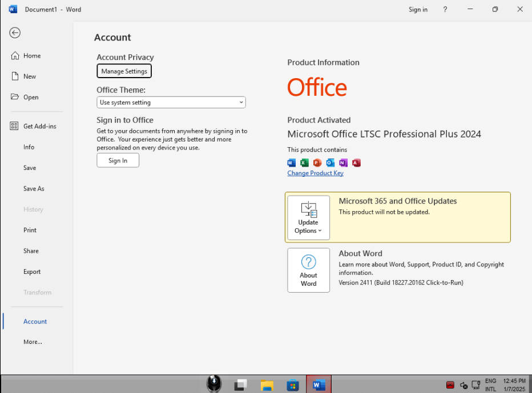Click the mouse-like icon in the taskbar
The height and width of the screenshot is (393, 532).
(x=214, y=384)
